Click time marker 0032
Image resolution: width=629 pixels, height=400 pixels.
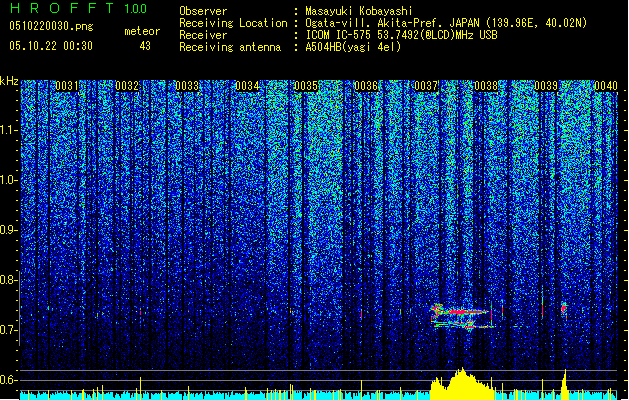point(127,86)
